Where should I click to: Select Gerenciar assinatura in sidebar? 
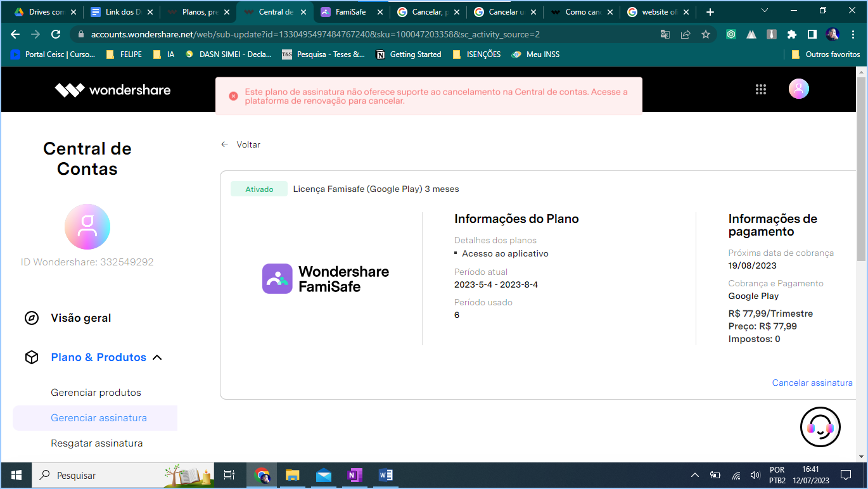pyautogui.click(x=95, y=418)
